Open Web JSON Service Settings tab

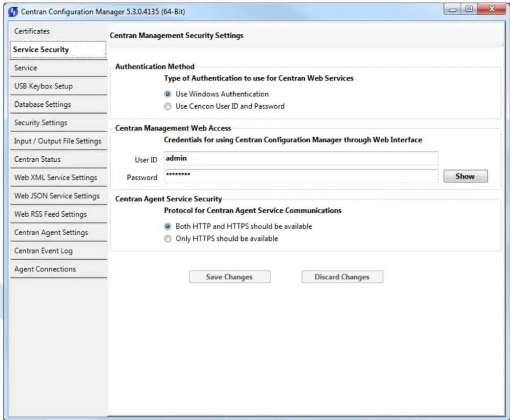click(x=58, y=196)
